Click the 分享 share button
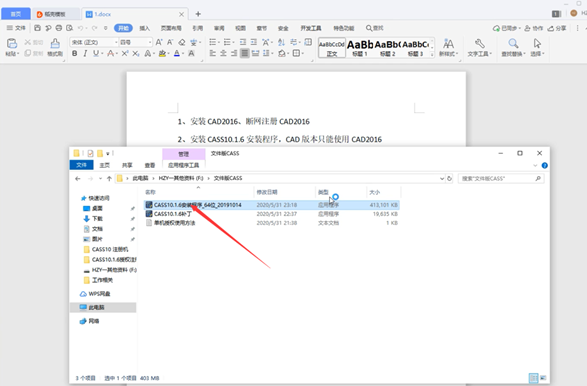This screenshot has height=386, width=587. [x=557, y=28]
